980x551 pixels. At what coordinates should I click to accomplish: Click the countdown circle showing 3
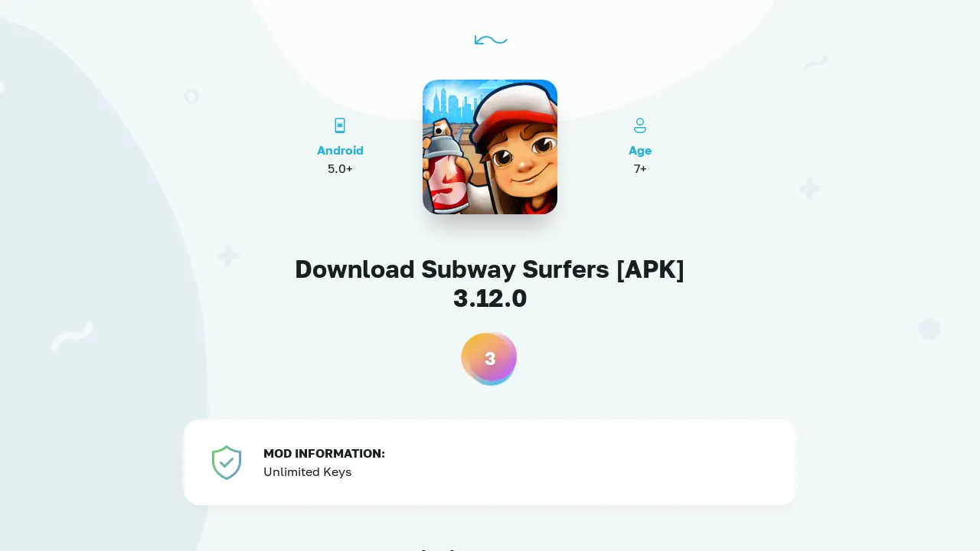click(x=490, y=358)
